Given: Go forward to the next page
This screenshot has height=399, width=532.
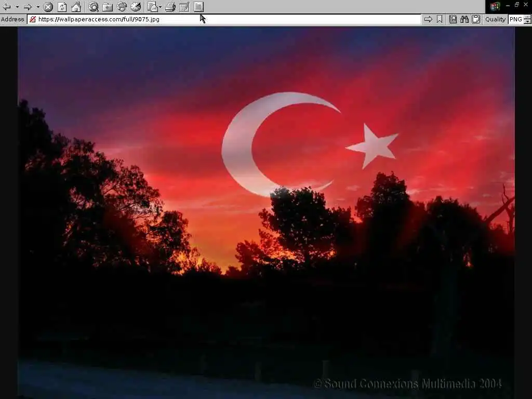Looking at the screenshot, I should tap(28, 7).
